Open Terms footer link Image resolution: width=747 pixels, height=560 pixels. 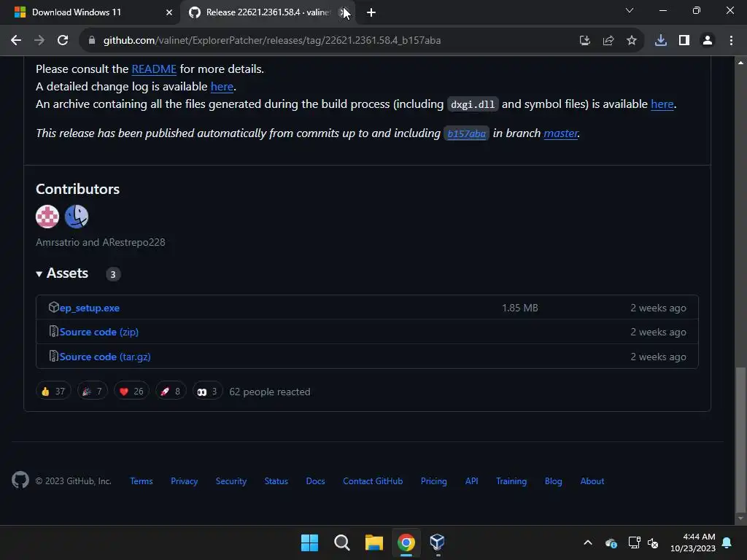(x=142, y=481)
